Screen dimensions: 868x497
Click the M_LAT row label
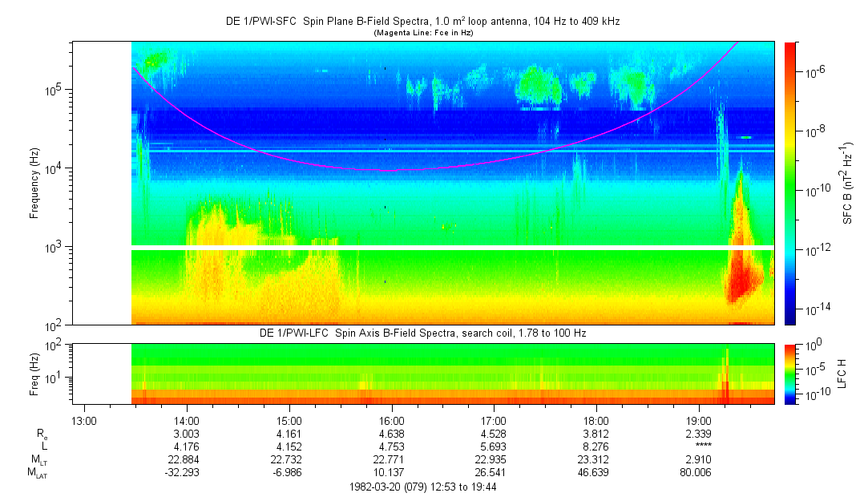(x=38, y=473)
